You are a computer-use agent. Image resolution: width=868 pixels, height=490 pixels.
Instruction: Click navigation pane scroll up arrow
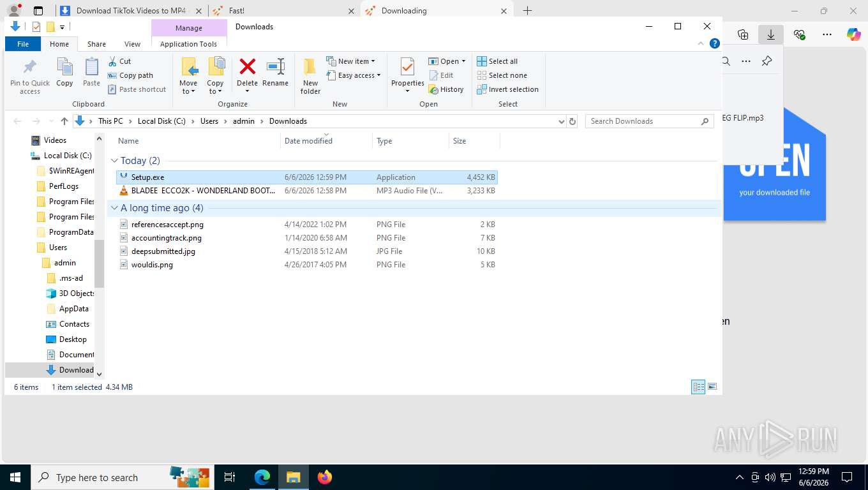pyautogui.click(x=99, y=138)
